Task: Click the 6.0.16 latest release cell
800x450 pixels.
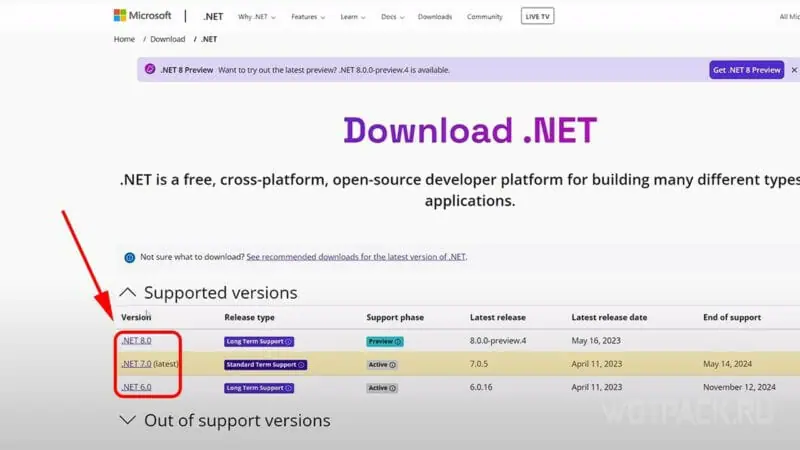Action: point(481,387)
